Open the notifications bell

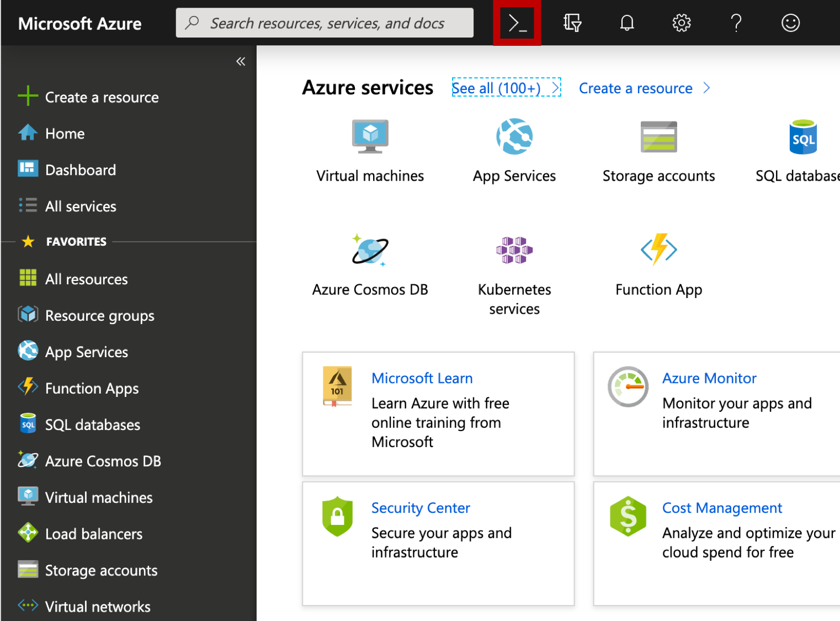click(x=627, y=23)
